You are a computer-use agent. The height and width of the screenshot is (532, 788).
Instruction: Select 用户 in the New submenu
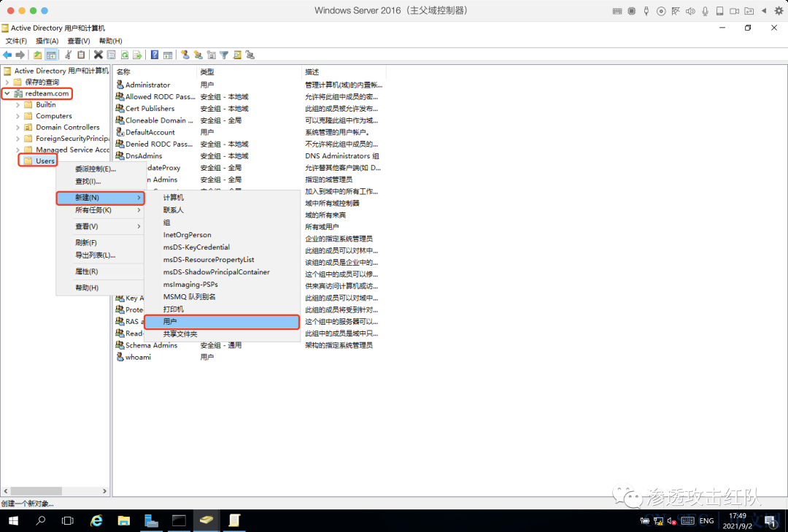tap(222, 321)
